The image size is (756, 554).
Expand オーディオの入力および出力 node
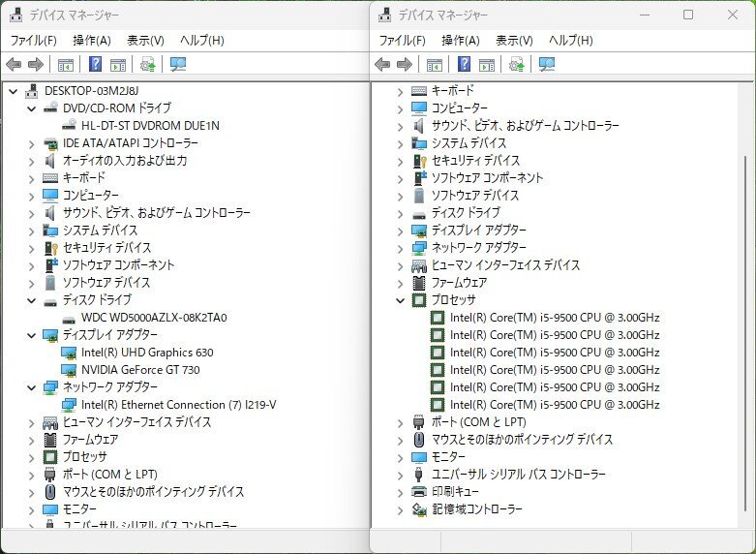point(31,161)
